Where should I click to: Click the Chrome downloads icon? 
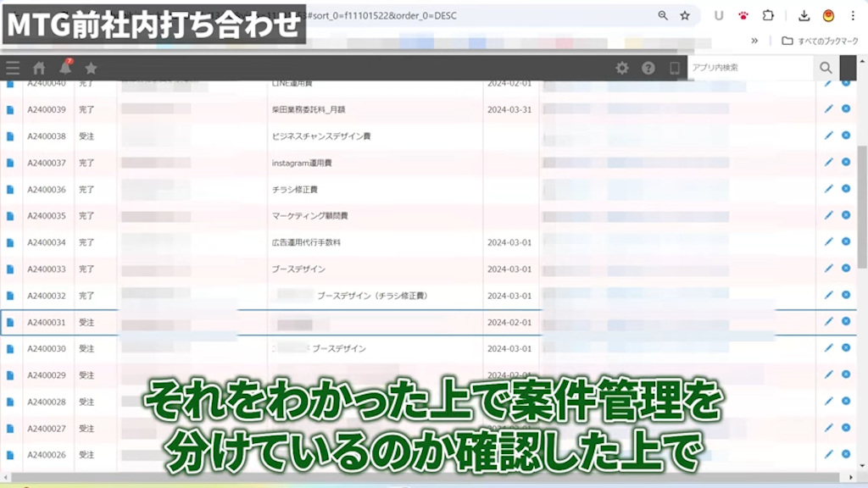(804, 15)
